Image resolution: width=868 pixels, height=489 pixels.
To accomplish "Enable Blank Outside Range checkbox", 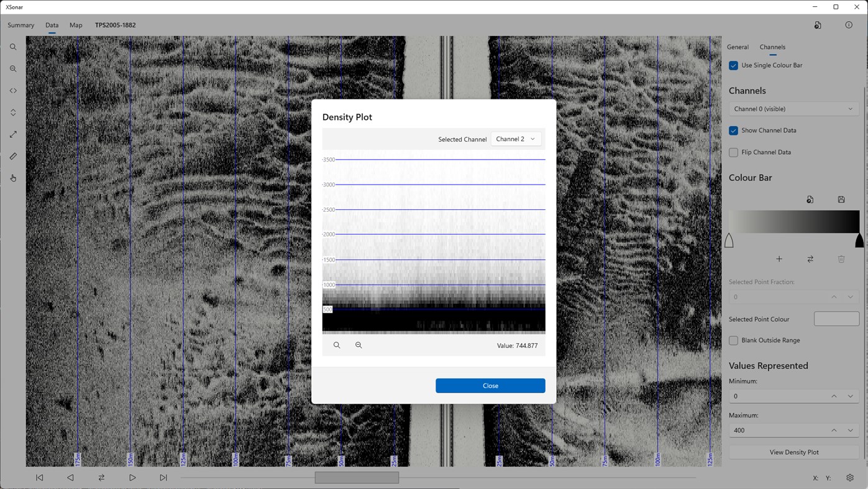I will pyautogui.click(x=734, y=340).
